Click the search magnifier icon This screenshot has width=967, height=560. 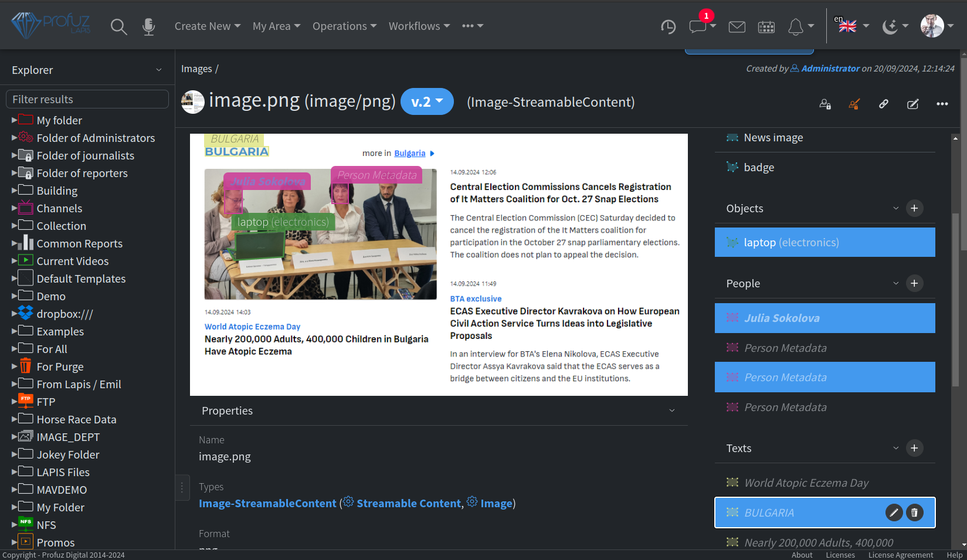(118, 26)
